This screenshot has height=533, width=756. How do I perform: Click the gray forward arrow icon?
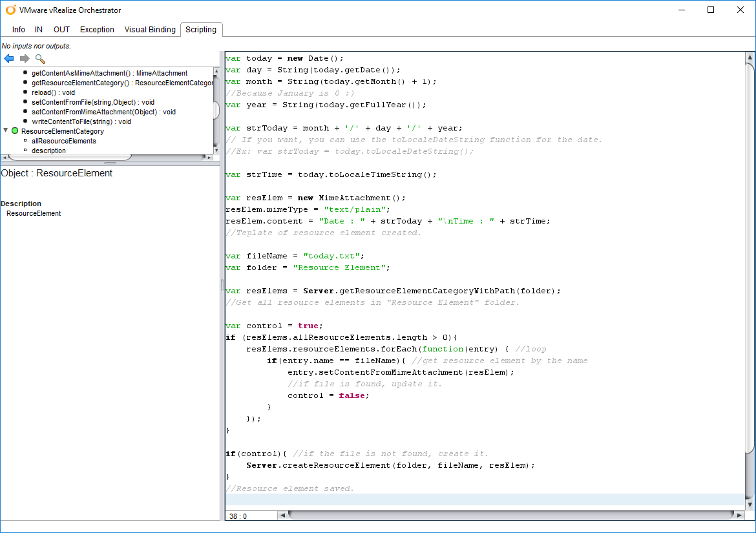[x=25, y=59]
